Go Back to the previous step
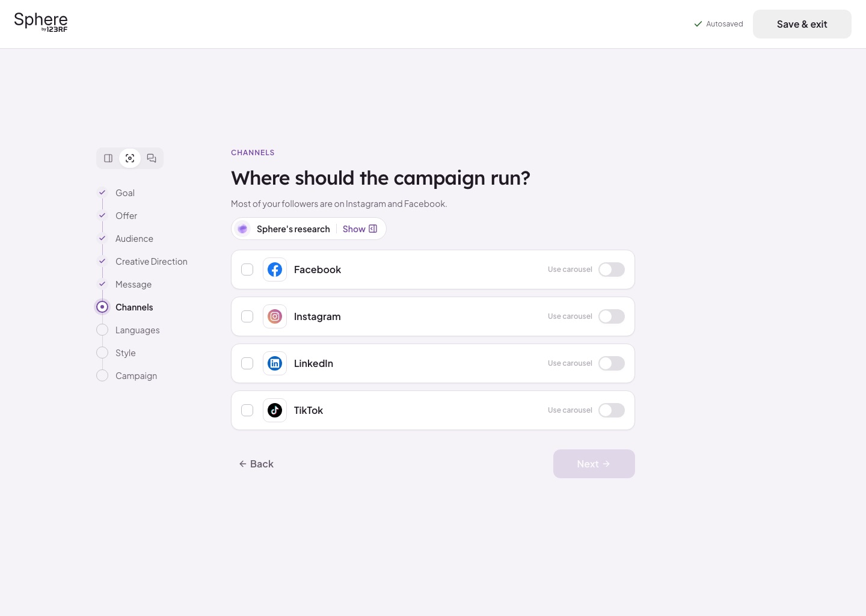 tap(256, 464)
